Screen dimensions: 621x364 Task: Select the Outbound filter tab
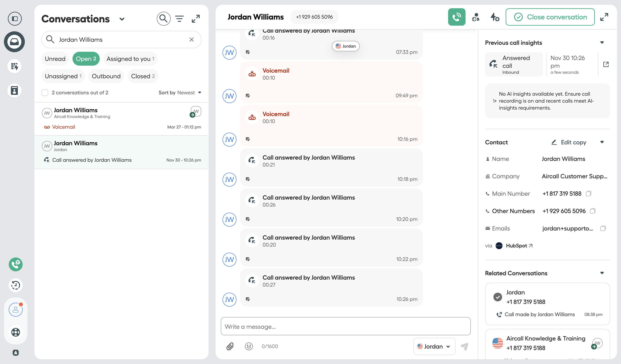[x=106, y=76]
